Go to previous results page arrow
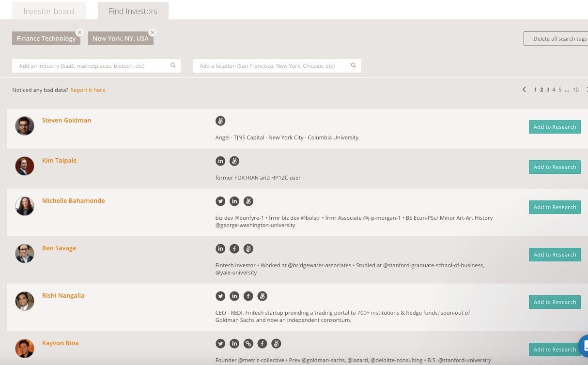The image size is (588, 365). [x=524, y=90]
